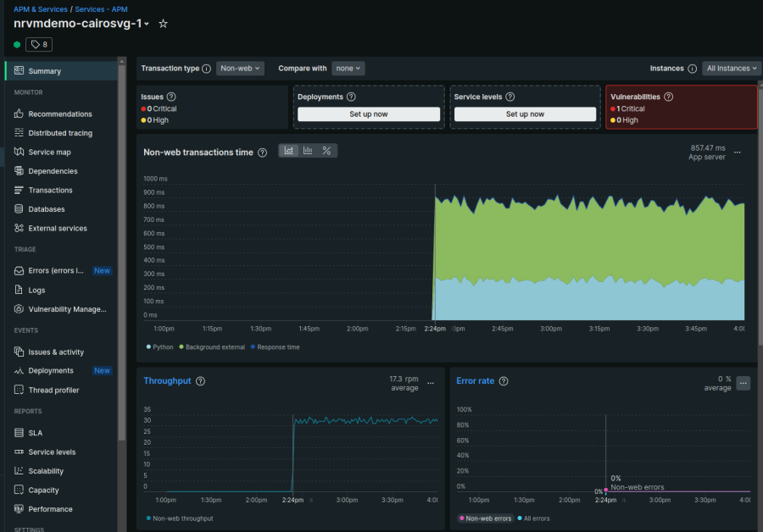Follow Services - APM breadcrumb link
The width and height of the screenshot is (763, 532).
(101, 9)
